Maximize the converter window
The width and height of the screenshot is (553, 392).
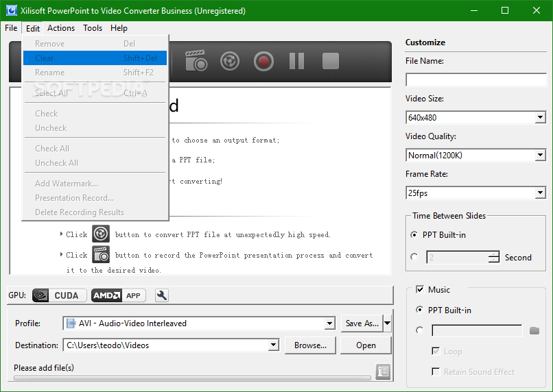click(x=505, y=10)
